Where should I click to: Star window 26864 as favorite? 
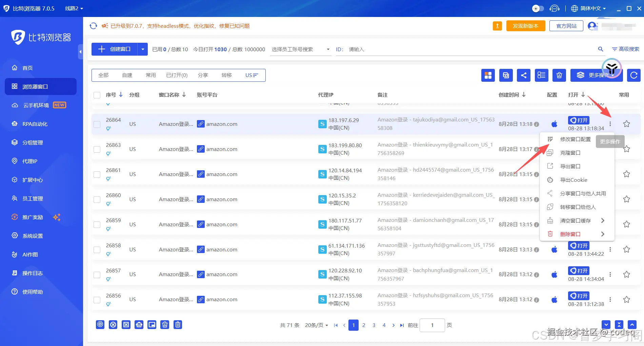(627, 124)
